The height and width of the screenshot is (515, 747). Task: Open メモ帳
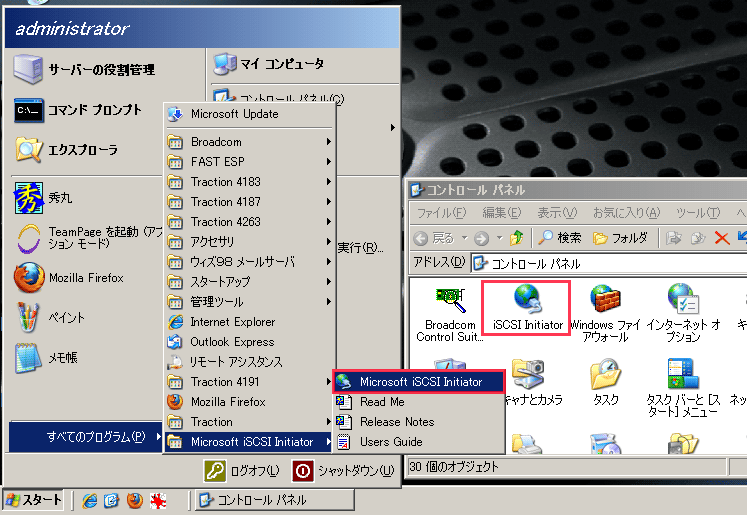[x=46, y=357]
